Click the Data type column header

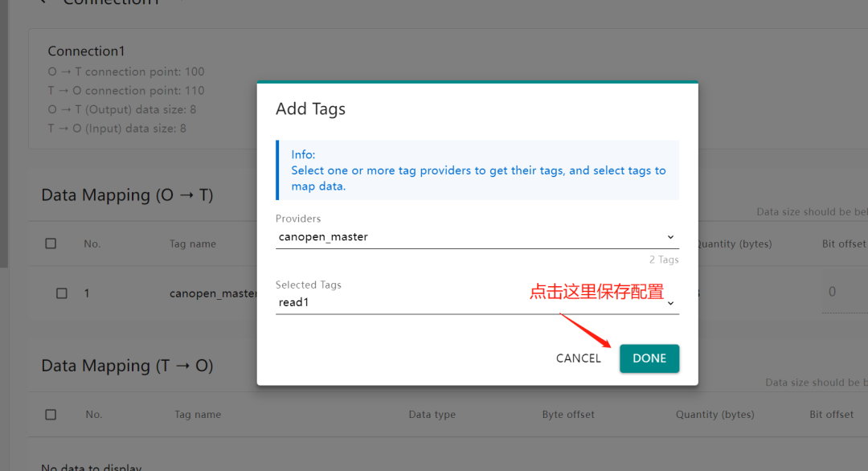(432, 415)
